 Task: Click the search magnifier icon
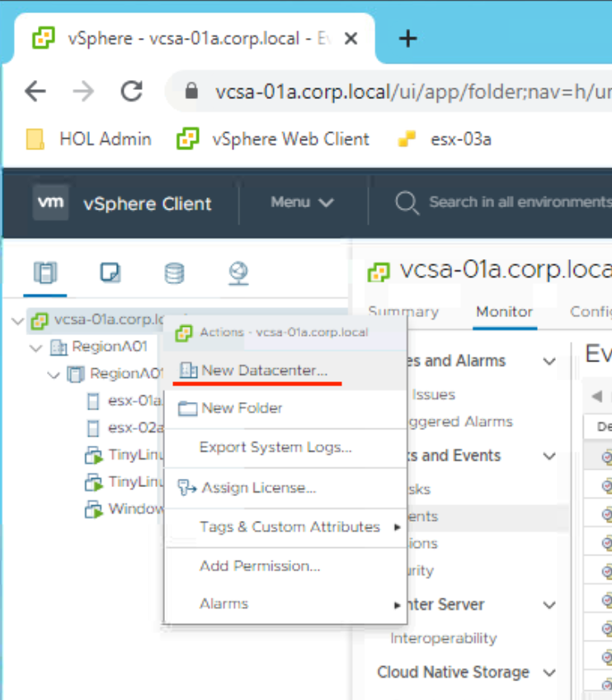(407, 203)
